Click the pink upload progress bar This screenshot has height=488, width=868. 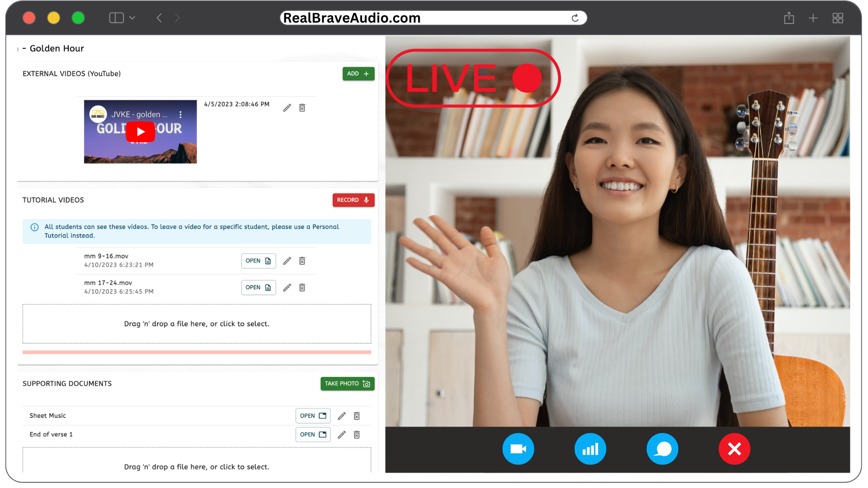point(197,351)
